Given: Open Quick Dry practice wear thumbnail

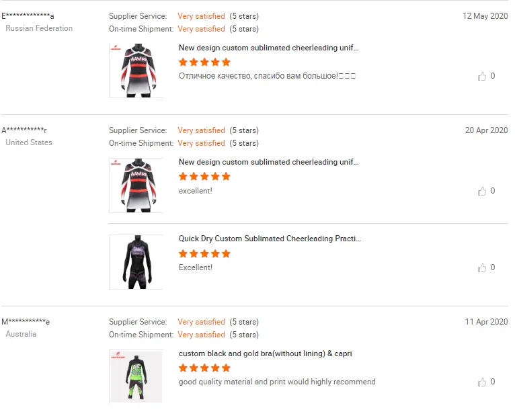Looking at the screenshot, I should point(136,262).
